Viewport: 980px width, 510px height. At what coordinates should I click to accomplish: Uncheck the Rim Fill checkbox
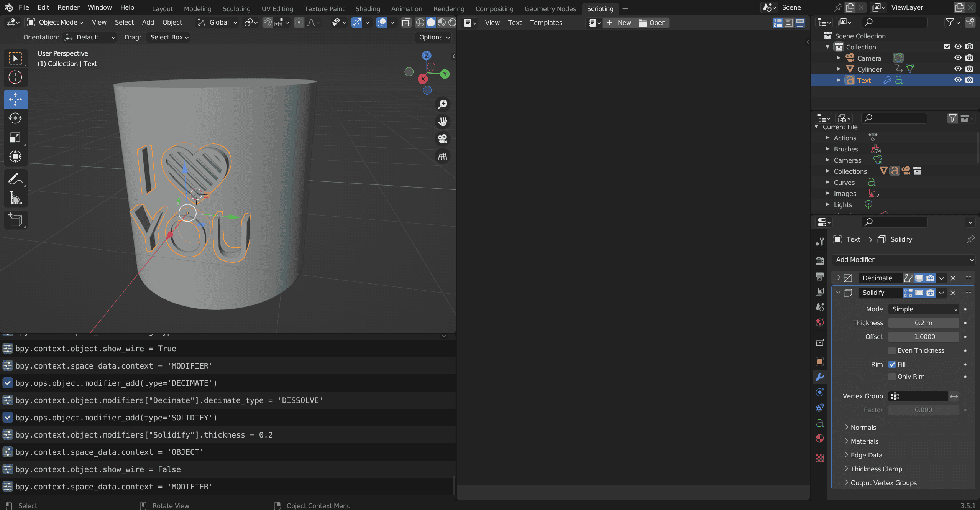892,364
